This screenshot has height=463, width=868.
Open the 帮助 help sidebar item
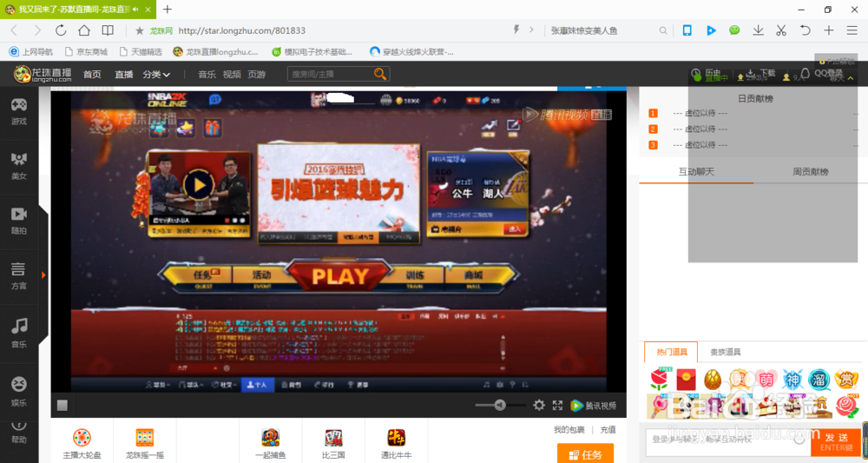(x=19, y=433)
